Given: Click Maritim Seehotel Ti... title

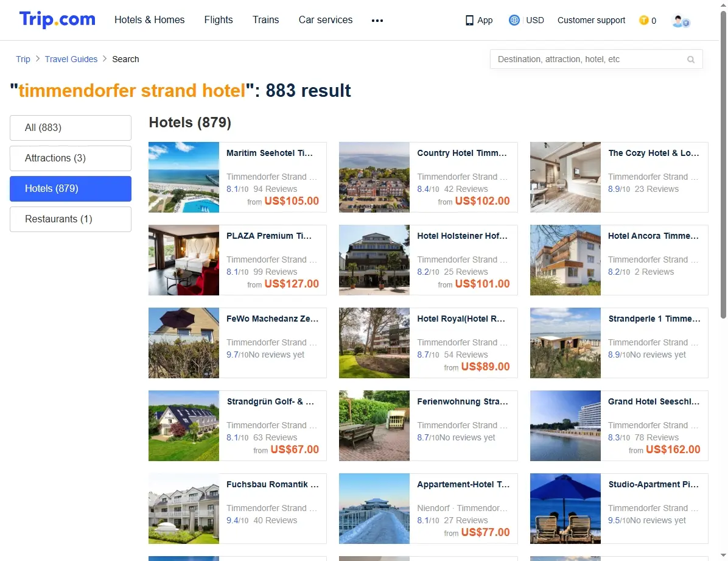Looking at the screenshot, I should (x=270, y=153).
